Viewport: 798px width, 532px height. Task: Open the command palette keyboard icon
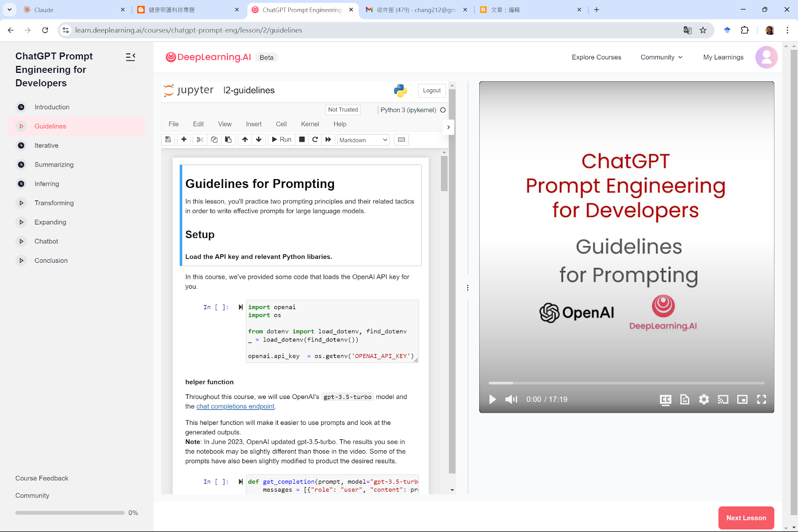[x=401, y=140]
